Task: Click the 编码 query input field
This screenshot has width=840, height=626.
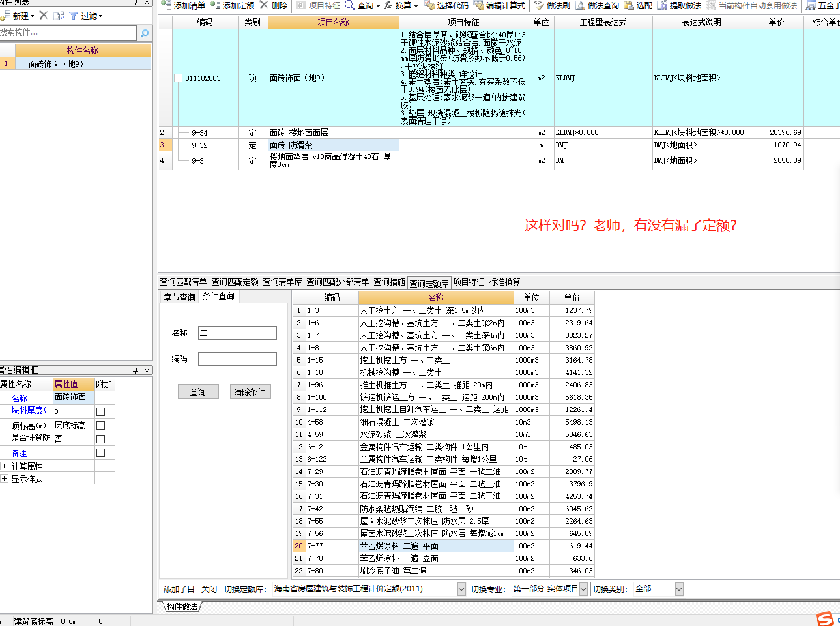Action: pos(237,359)
